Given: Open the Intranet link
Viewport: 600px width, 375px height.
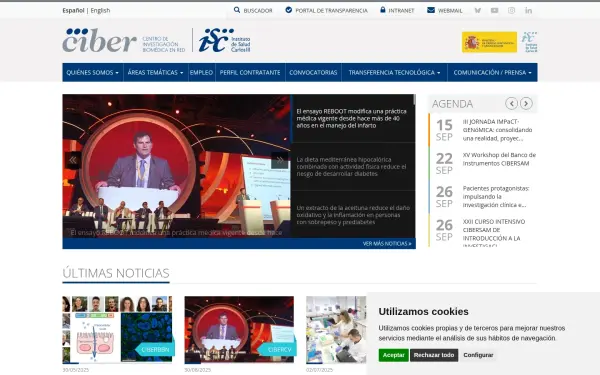Looking at the screenshot, I should (x=401, y=11).
